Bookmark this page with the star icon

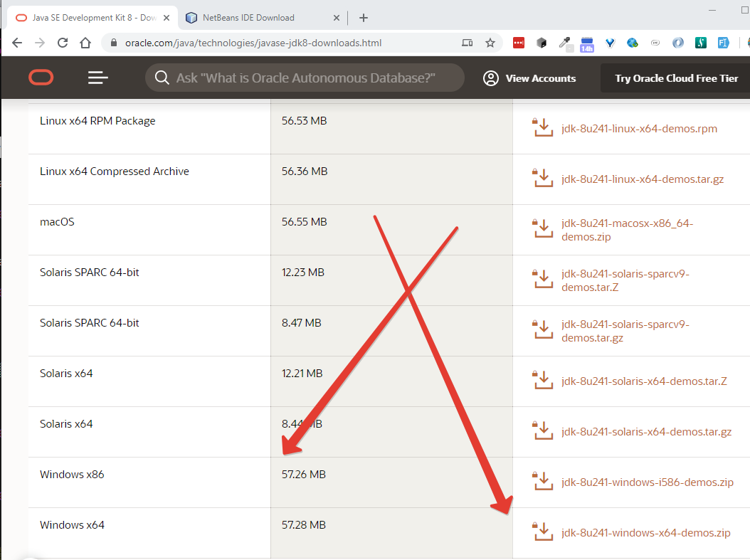pyautogui.click(x=490, y=43)
